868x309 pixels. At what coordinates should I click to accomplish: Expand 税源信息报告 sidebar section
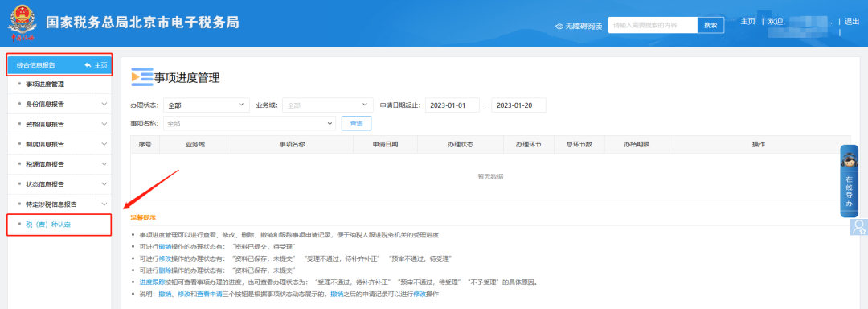pos(59,164)
